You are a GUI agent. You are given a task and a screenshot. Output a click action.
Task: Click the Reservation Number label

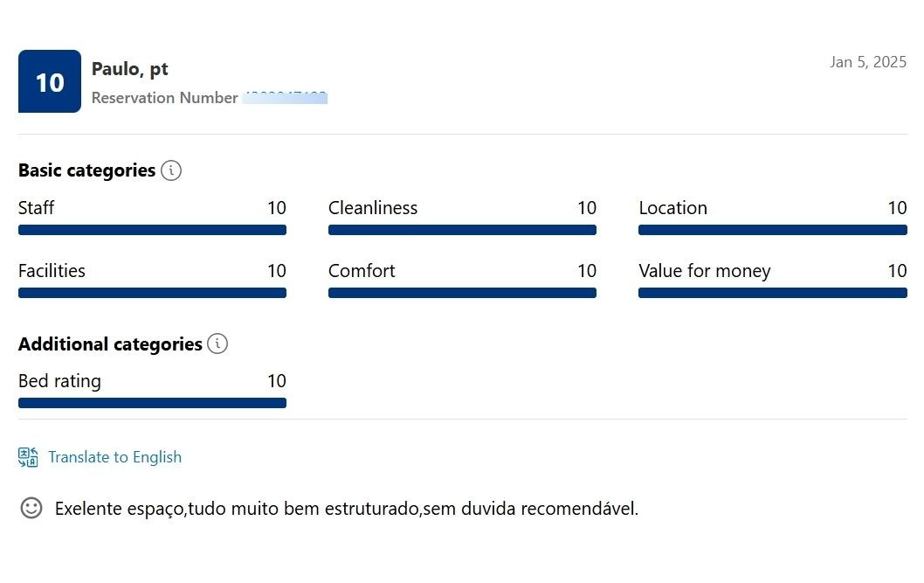click(x=164, y=97)
